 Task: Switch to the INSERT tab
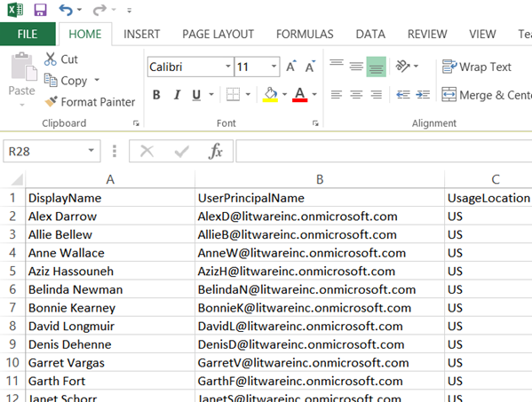[x=141, y=34]
